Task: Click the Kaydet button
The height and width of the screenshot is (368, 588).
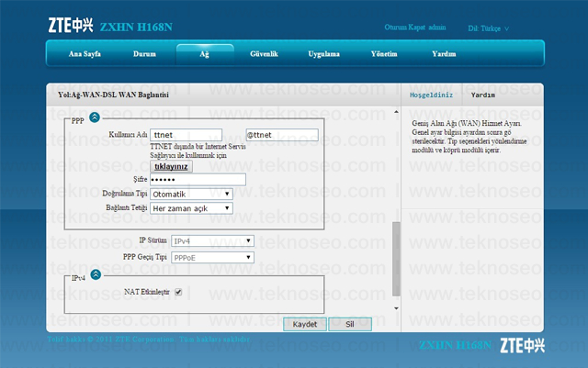Action: [x=305, y=324]
